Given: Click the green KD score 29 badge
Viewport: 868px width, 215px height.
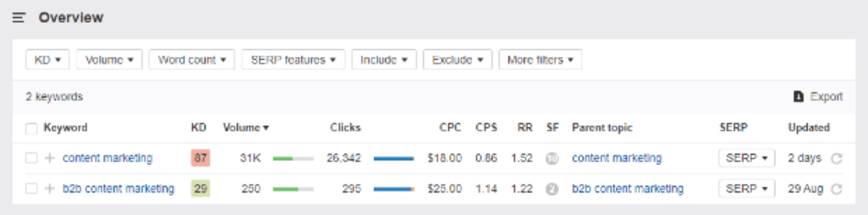Looking at the screenshot, I should tap(201, 189).
